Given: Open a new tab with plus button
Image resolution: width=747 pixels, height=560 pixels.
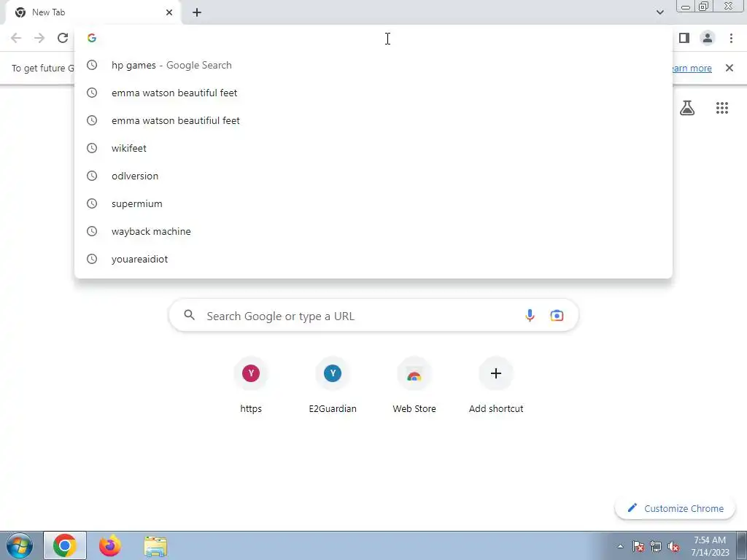Looking at the screenshot, I should coord(197,12).
